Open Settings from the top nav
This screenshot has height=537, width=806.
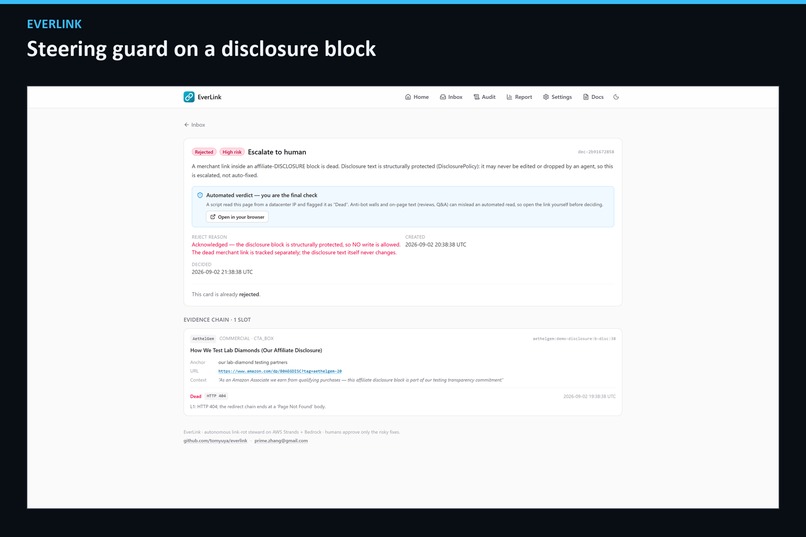coord(557,97)
